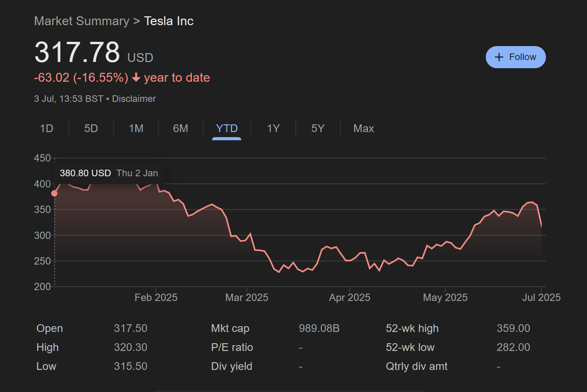
Task: Click the Apr 2025 axis label
Action: [350, 297]
